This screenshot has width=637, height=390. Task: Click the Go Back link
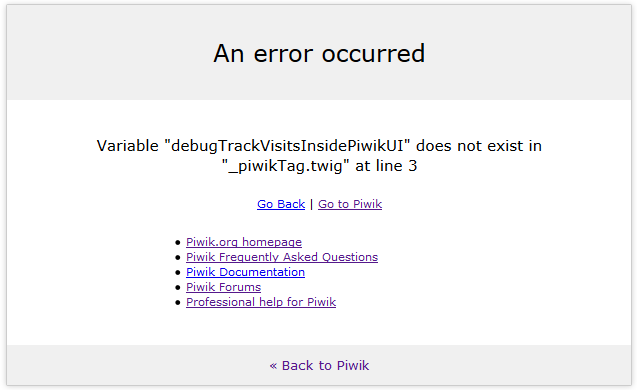pos(281,204)
